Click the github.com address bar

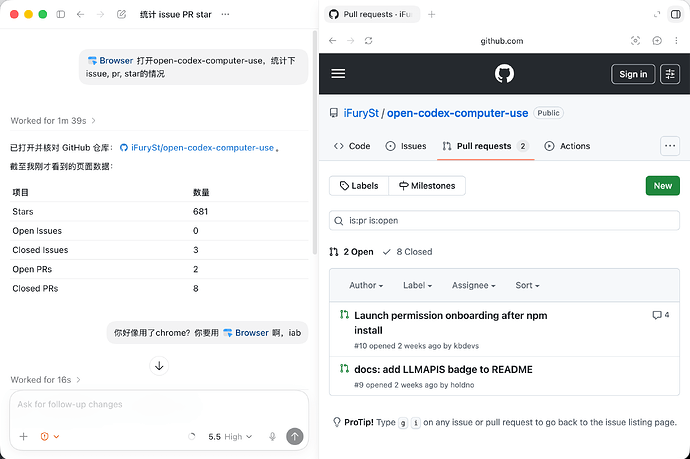pos(502,41)
